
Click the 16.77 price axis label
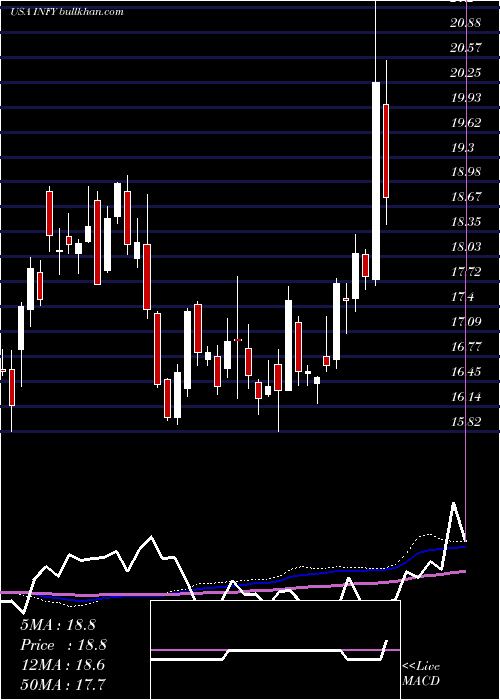click(x=466, y=346)
